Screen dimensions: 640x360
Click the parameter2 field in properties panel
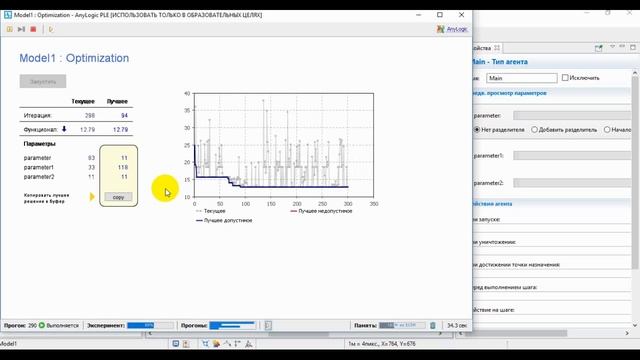pos(573,183)
